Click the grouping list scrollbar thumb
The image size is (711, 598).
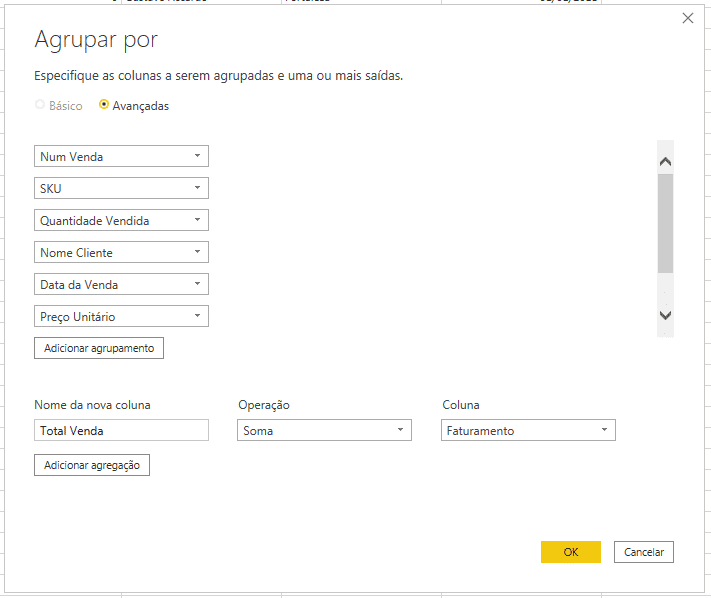pyautogui.click(x=665, y=224)
